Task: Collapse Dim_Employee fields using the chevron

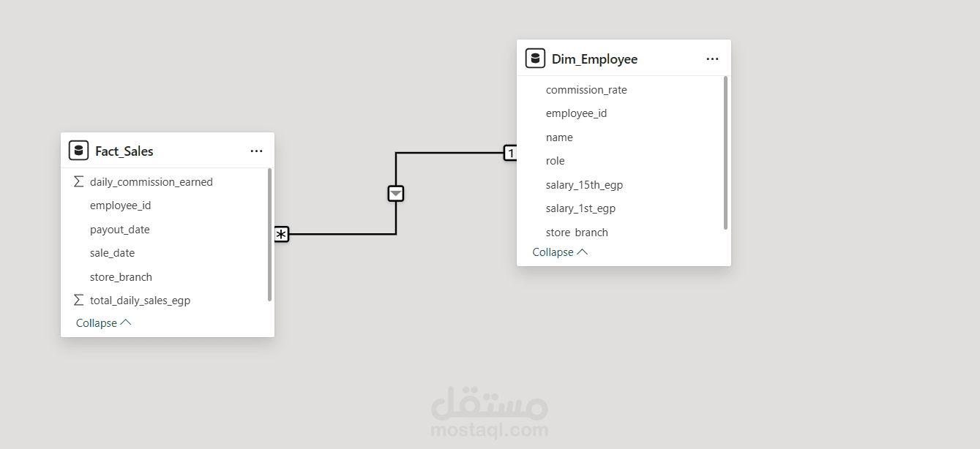Action: pyautogui.click(x=583, y=251)
